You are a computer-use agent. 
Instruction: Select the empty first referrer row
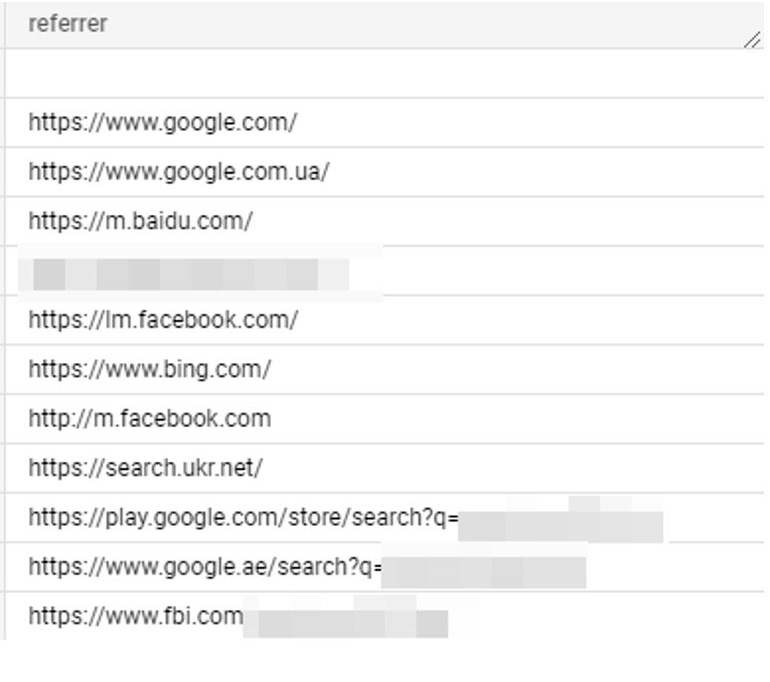(385, 73)
